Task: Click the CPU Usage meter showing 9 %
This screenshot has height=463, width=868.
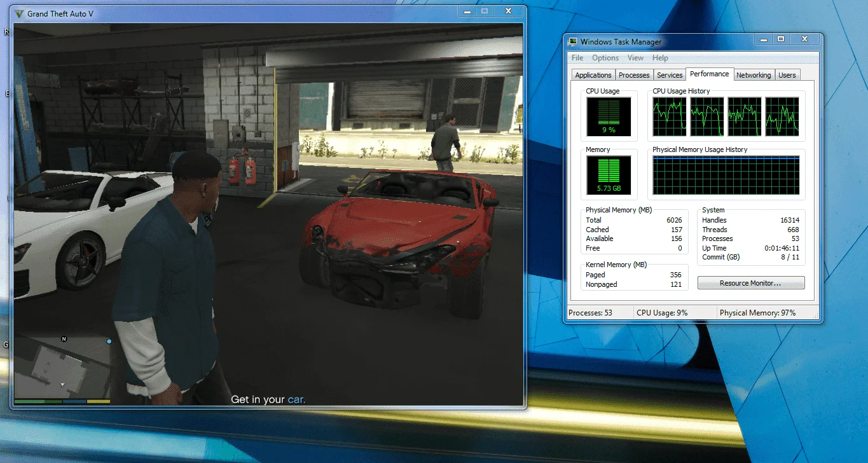Action: click(609, 116)
